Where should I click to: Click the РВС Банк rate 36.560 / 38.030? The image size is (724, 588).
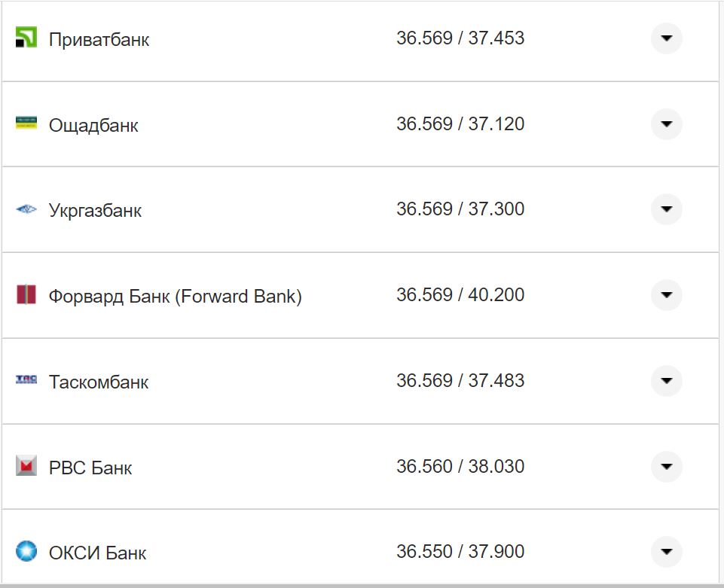(460, 467)
